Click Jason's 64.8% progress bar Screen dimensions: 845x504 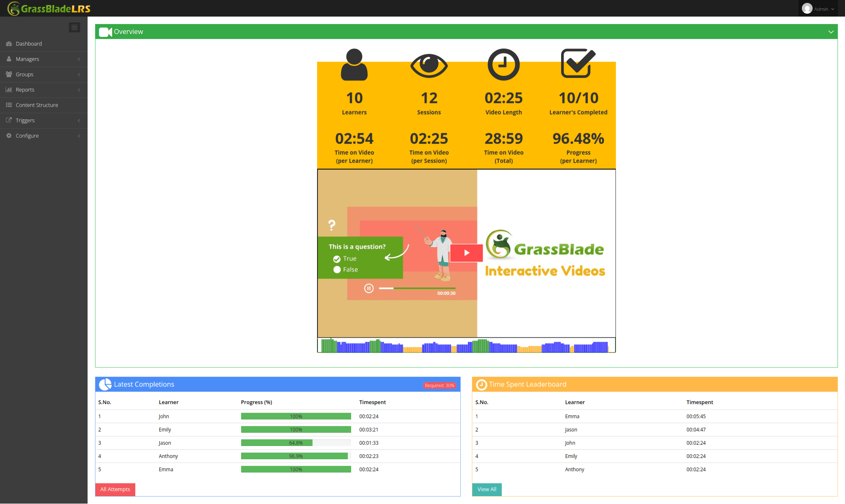pos(296,443)
